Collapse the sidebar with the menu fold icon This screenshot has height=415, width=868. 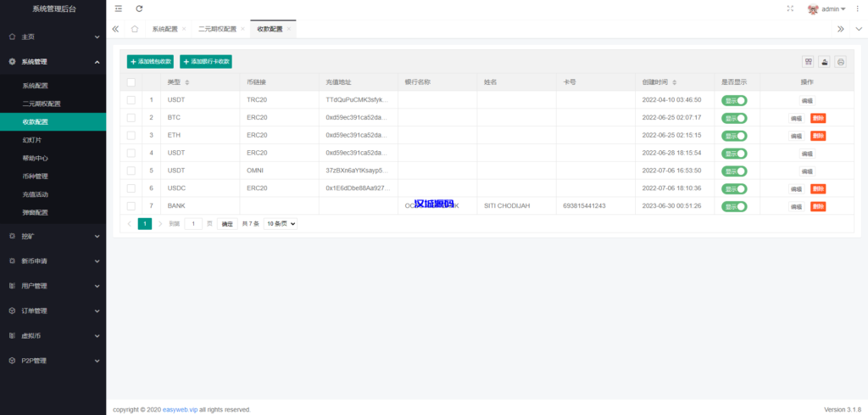(x=118, y=8)
